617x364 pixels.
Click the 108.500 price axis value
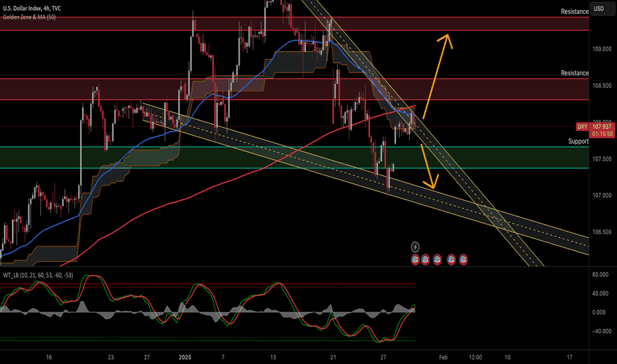602,86
